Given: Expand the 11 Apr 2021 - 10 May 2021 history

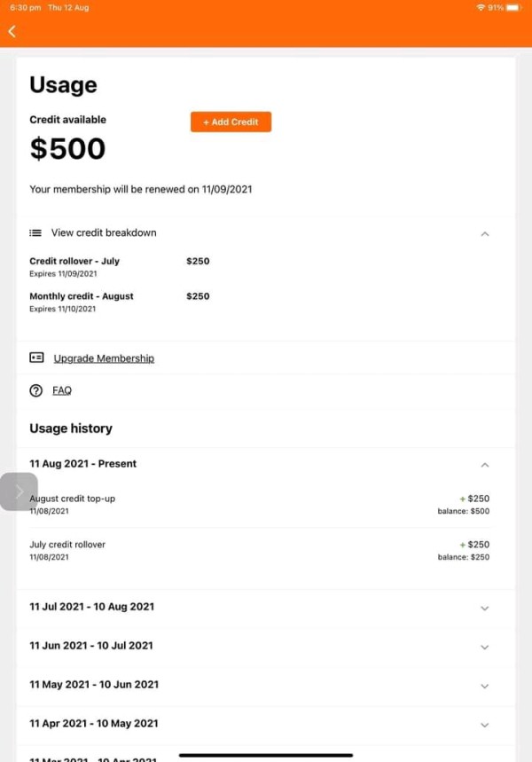Looking at the screenshot, I should tap(484, 726).
